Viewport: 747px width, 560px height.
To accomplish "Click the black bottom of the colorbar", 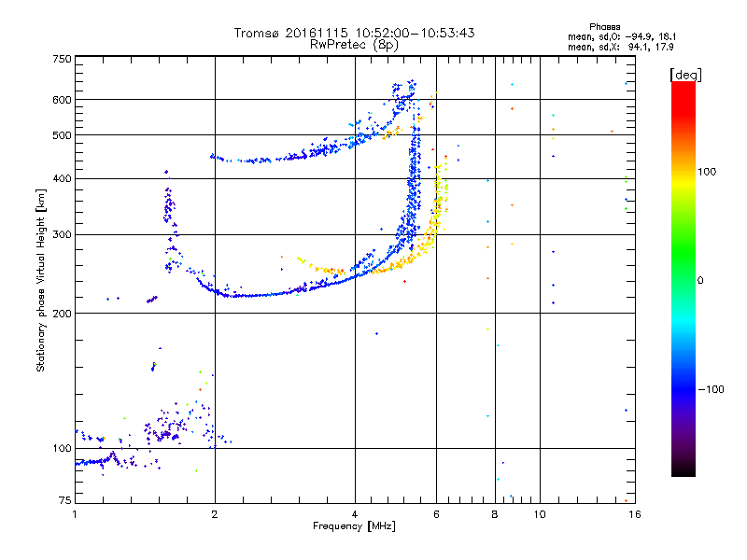I will 684,471.
